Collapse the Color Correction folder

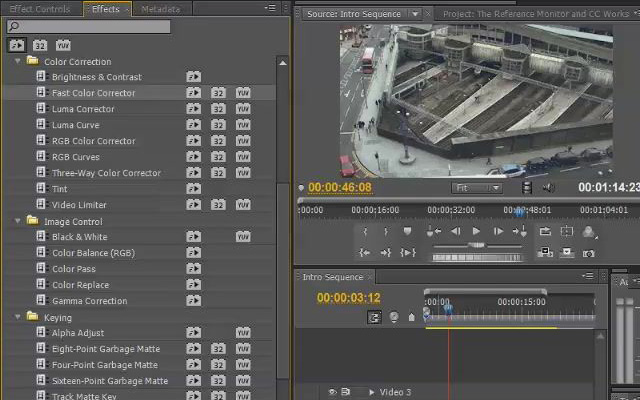click(18, 61)
